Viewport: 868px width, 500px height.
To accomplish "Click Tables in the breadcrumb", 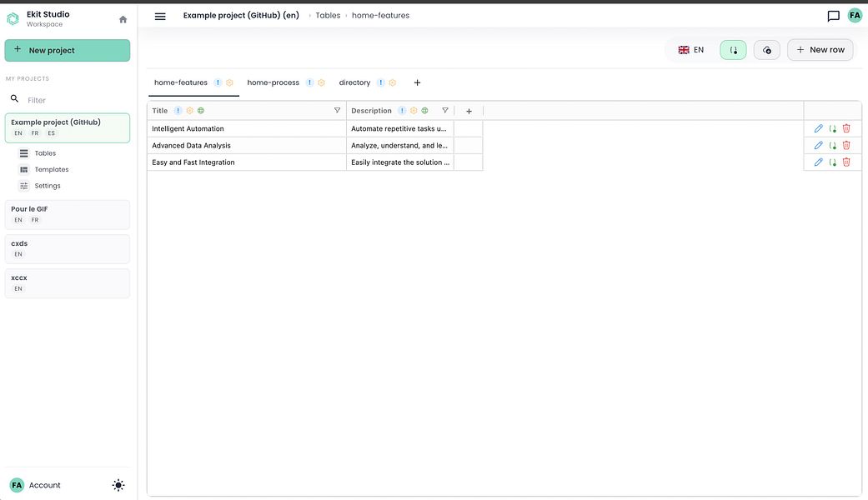I will (x=328, y=16).
